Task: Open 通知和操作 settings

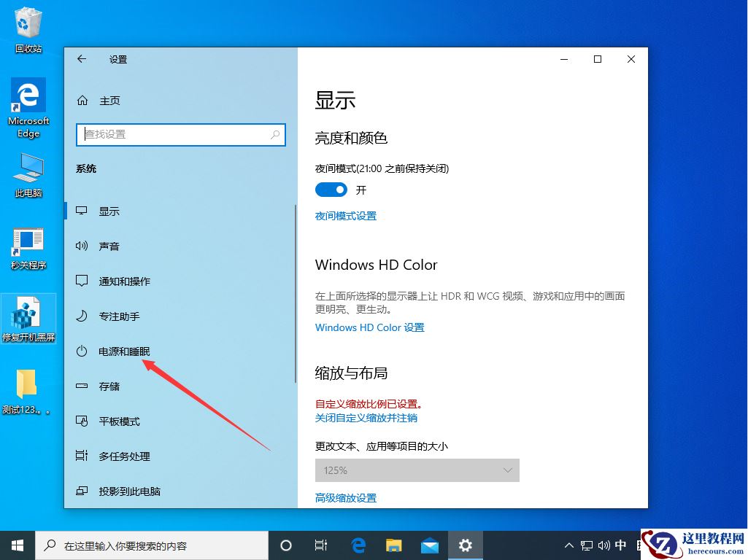Action: 123,281
